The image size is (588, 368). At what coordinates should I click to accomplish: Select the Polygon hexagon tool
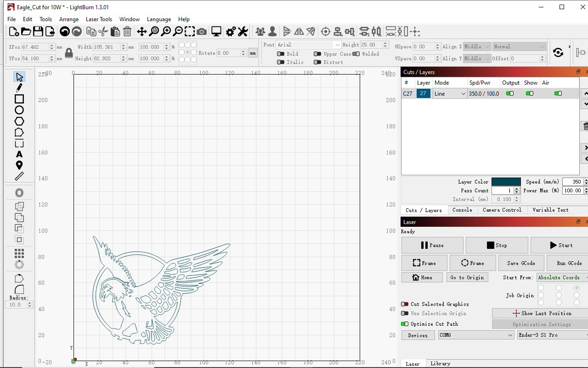pos(19,121)
